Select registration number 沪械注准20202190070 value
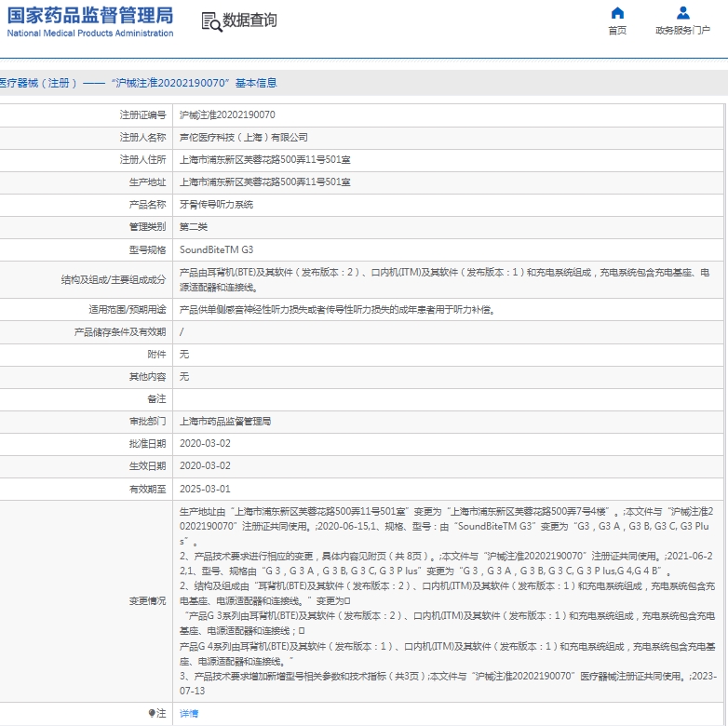Viewport: 728px width, 726px height. 227,115
